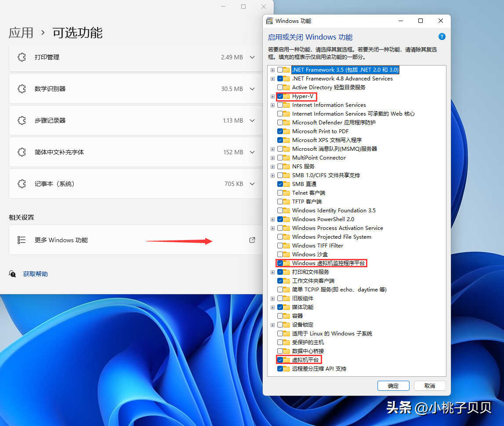Image resolution: width=504 pixels, height=426 pixels.
Task: Click the folder icon of Telnet 客户端
Action: (x=286, y=193)
